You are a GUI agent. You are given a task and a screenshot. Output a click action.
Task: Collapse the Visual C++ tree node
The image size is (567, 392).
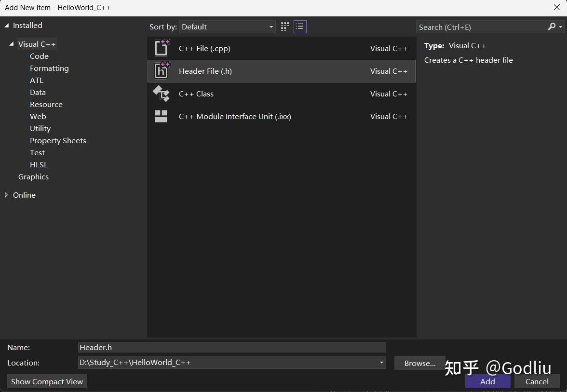pyautogui.click(x=11, y=43)
